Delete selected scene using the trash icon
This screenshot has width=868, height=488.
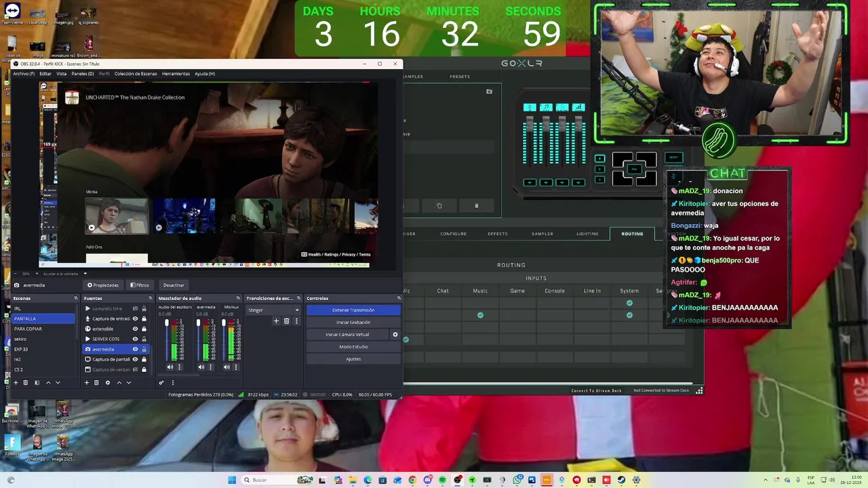tap(26, 382)
